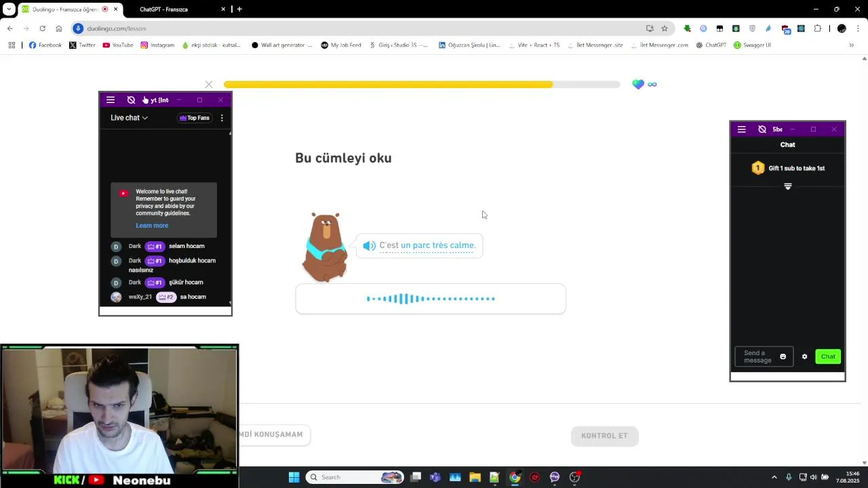Screen dimensions: 868x488
Task: Click the crossed-circle icon in YouTube chat titlebar
Action: pos(131,100)
